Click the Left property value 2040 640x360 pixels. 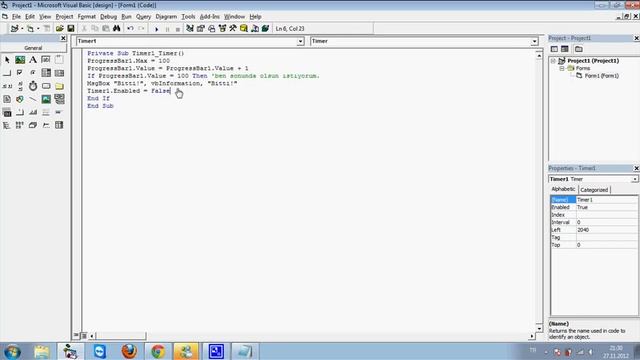click(607, 230)
